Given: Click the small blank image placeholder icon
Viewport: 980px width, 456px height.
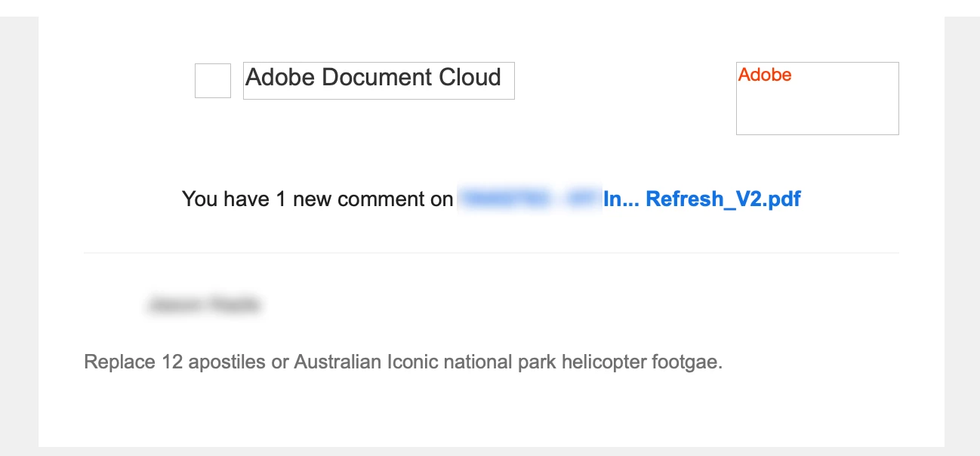Looking at the screenshot, I should coord(213,81).
